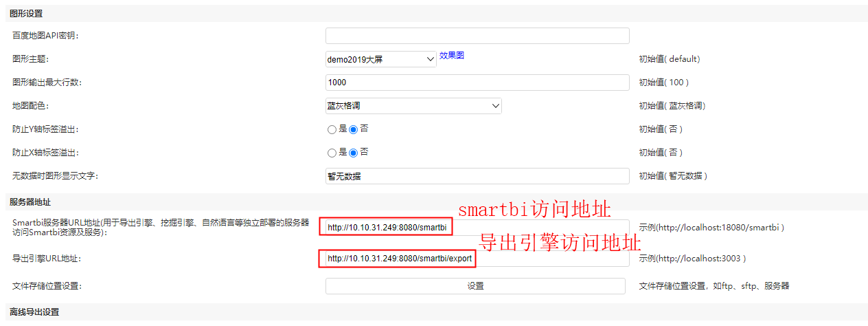Expand the 地图配色 dropdown showing 蓝灰格调
The image size is (868, 326).
[413, 106]
